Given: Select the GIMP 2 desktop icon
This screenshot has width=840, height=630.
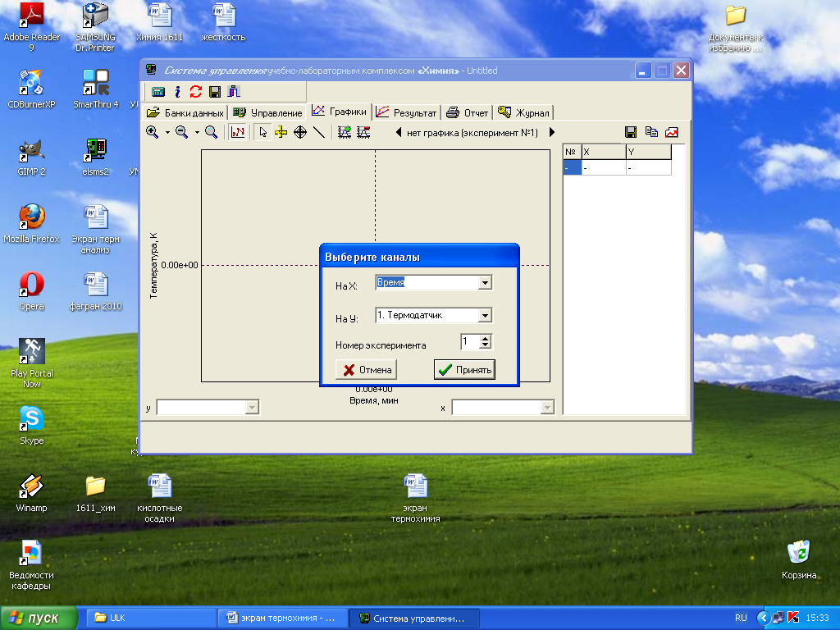Looking at the screenshot, I should pos(31,157).
